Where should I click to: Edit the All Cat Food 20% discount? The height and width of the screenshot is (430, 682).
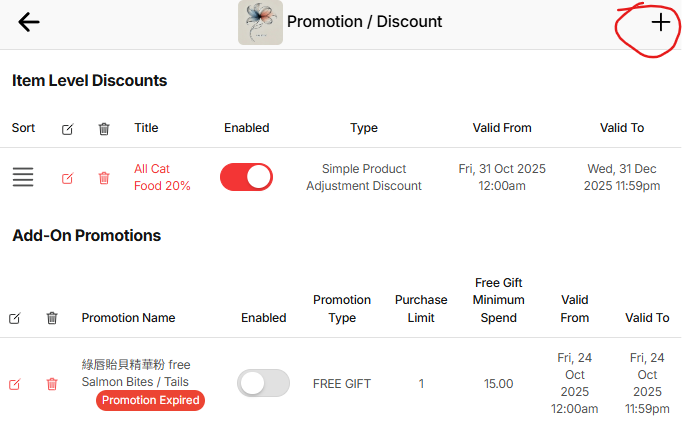(67, 178)
